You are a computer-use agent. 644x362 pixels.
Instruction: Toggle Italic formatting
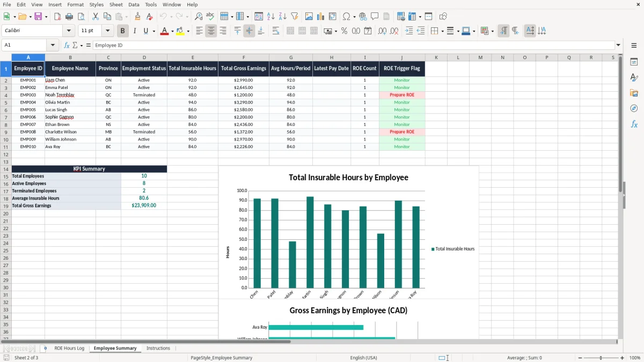pos(135,31)
